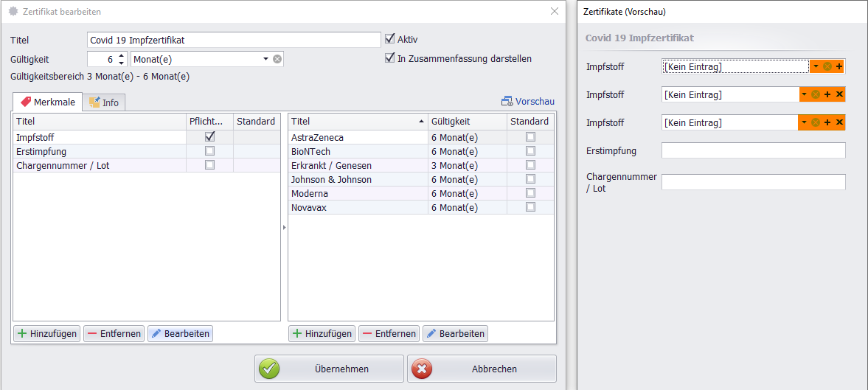Uncheck the Aktiv checkbox
The height and width of the screenshot is (390, 868).
(390, 39)
